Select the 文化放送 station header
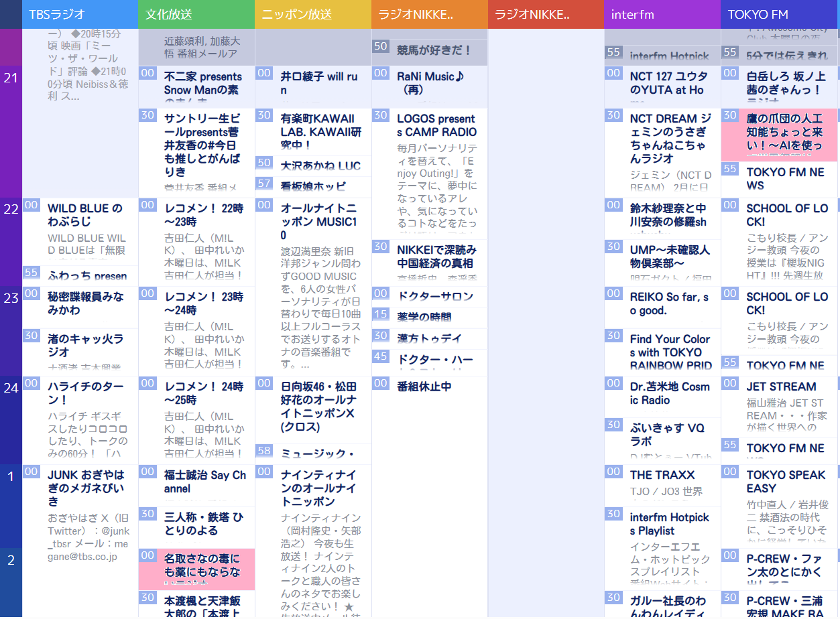 click(x=196, y=14)
